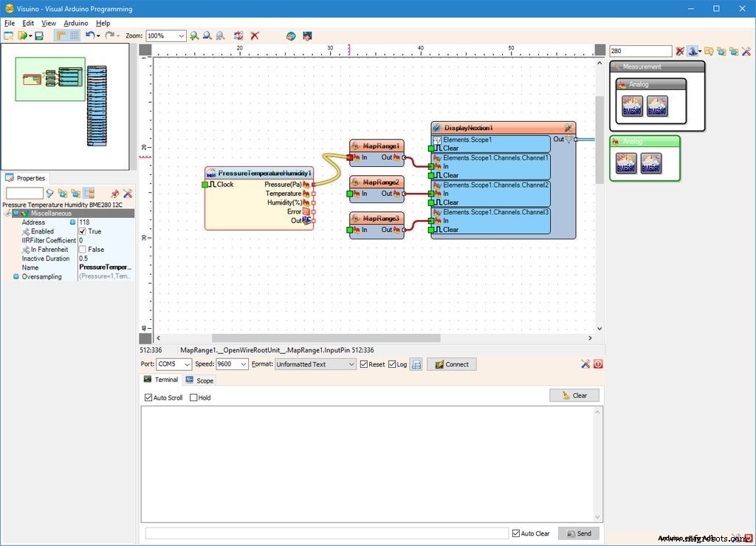Click the zoom in magnifier icon
The image size is (756, 546).
pos(194,35)
